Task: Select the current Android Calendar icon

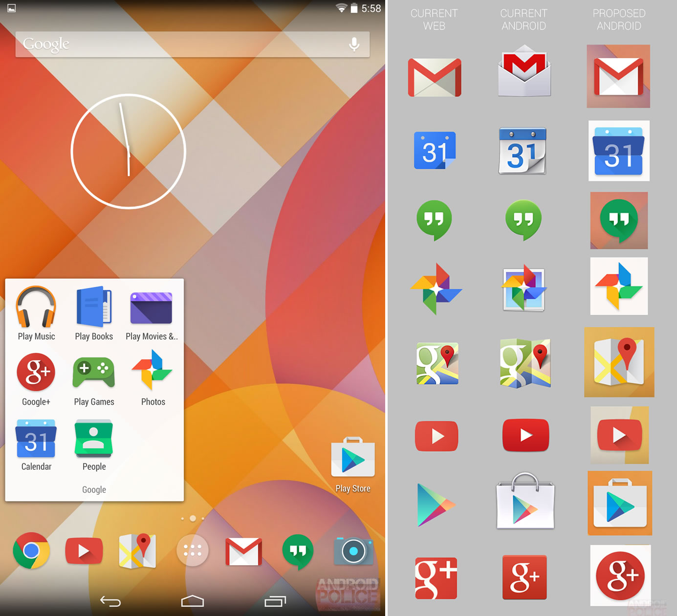Action: (523, 151)
